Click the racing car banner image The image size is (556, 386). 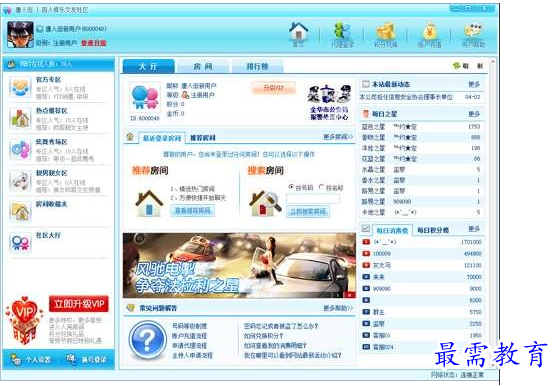click(239, 265)
